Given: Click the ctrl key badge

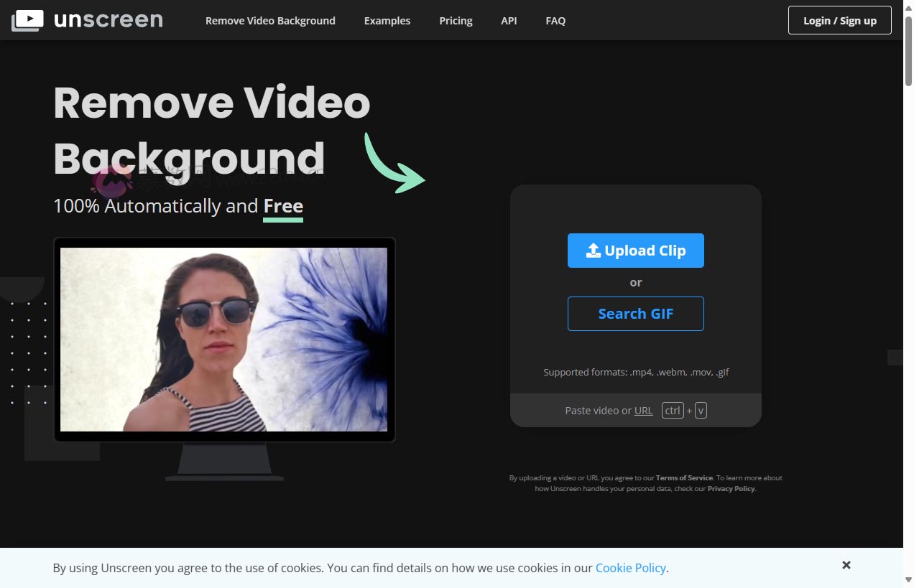Looking at the screenshot, I should coord(673,411).
